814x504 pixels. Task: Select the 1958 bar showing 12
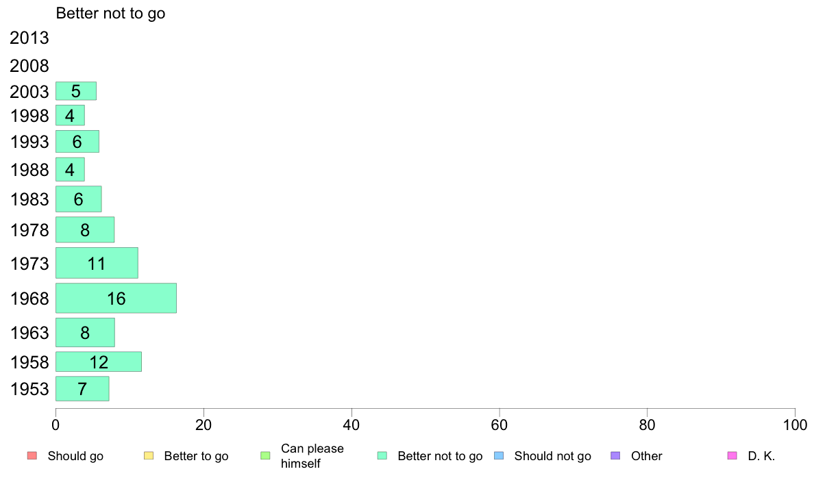pos(98,362)
